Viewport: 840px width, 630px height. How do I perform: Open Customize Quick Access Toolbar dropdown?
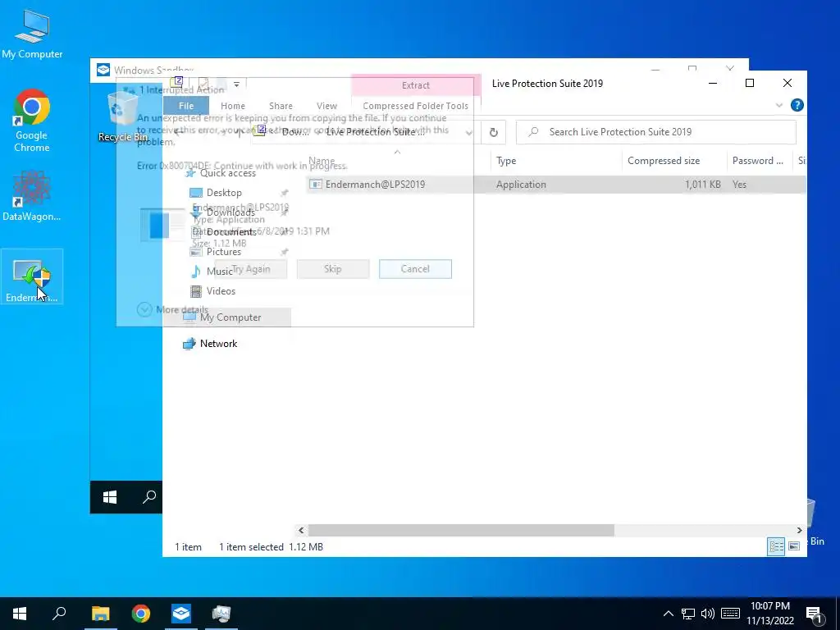tap(236, 84)
